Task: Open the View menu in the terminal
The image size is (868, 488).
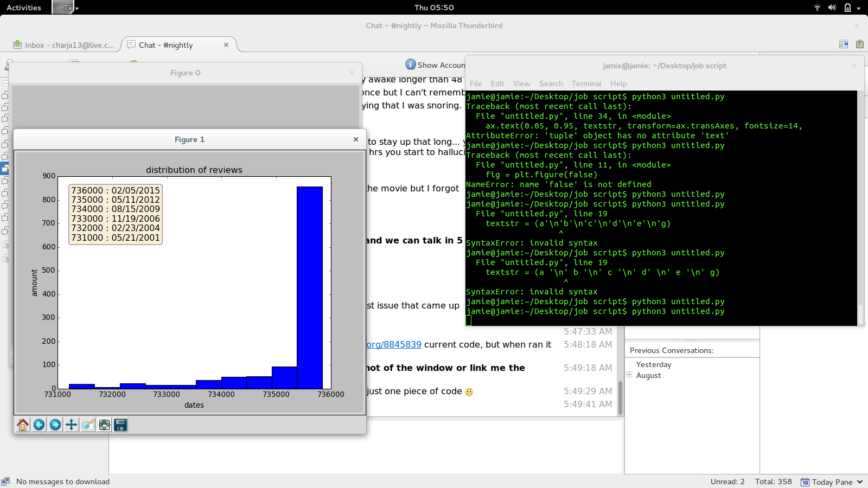Action: (521, 84)
